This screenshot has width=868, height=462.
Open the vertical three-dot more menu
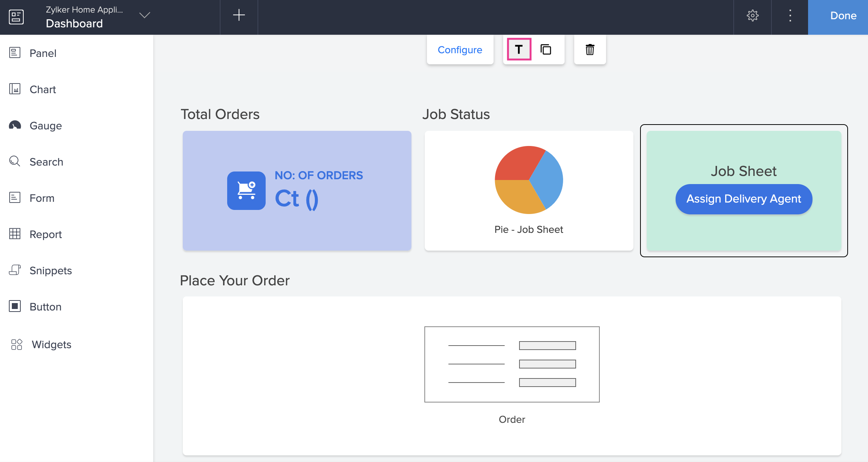[790, 16]
